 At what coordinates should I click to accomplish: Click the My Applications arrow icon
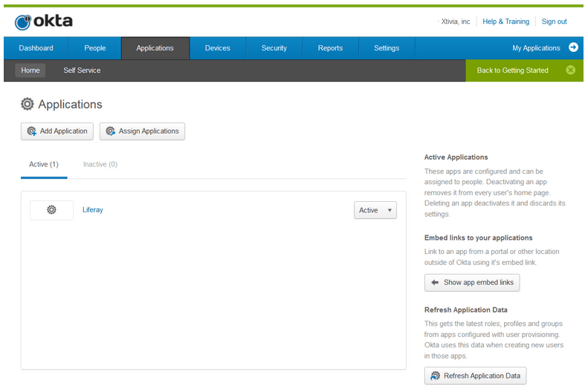(x=572, y=48)
